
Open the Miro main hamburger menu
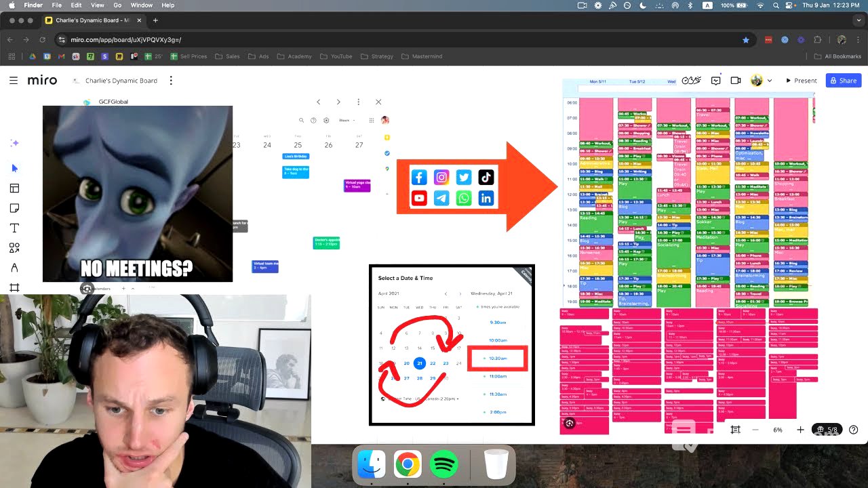tap(14, 80)
